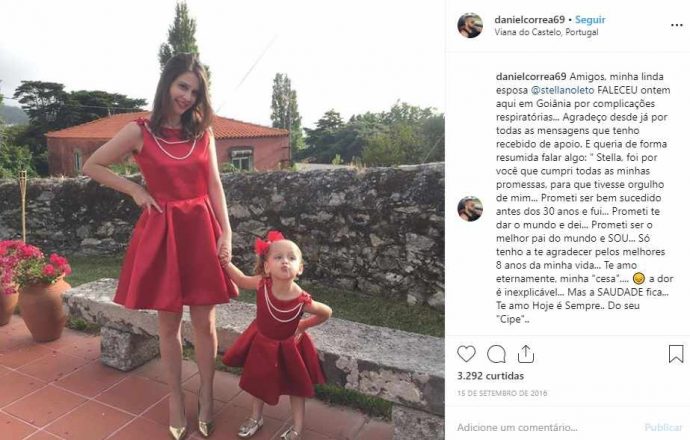
Task: Focus the Adicione um comentário field
Action: [x=546, y=427]
